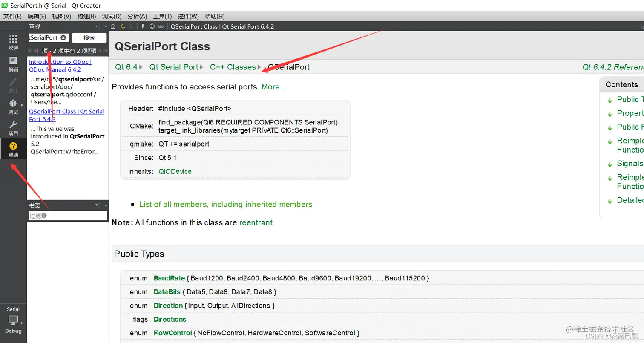
Task: Open the 视图(V) menu
Action: point(61,16)
